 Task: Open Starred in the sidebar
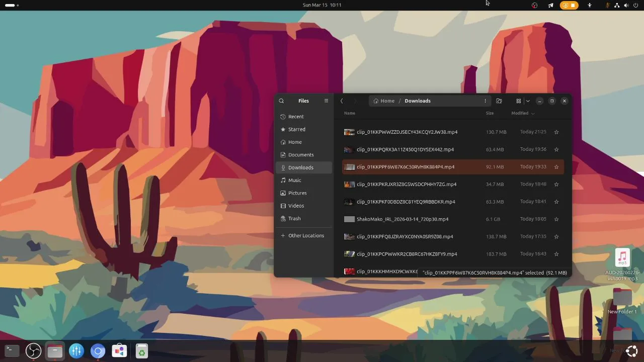pyautogui.click(x=304, y=129)
